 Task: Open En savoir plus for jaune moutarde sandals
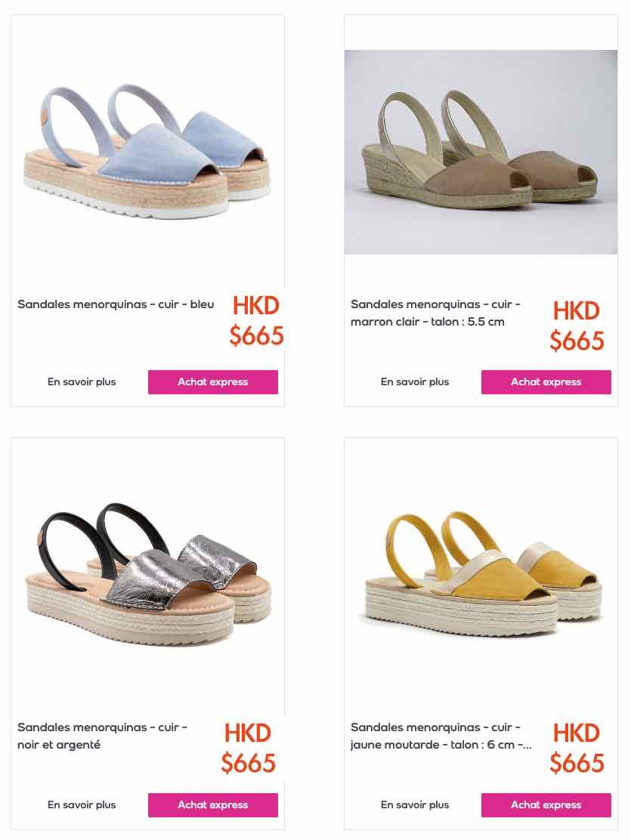tap(414, 804)
